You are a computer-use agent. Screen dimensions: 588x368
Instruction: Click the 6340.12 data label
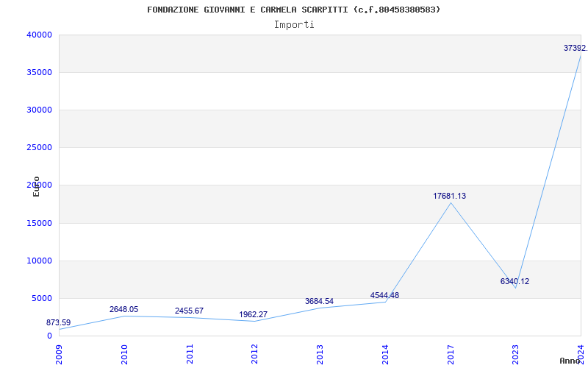click(515, 281)
